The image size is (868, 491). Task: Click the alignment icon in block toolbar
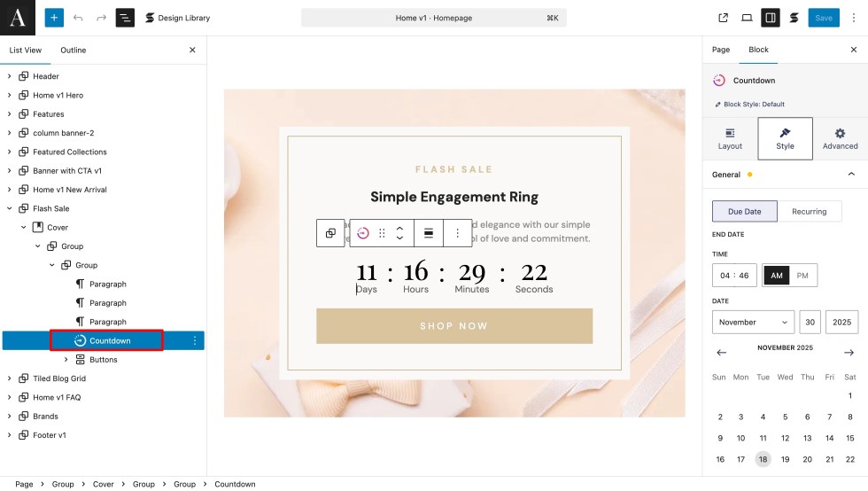click(x=429, y=233)
